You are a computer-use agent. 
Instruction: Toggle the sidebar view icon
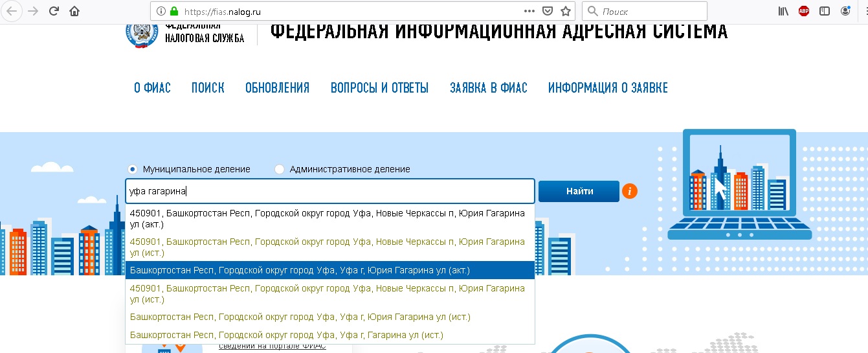click(825, 11)
